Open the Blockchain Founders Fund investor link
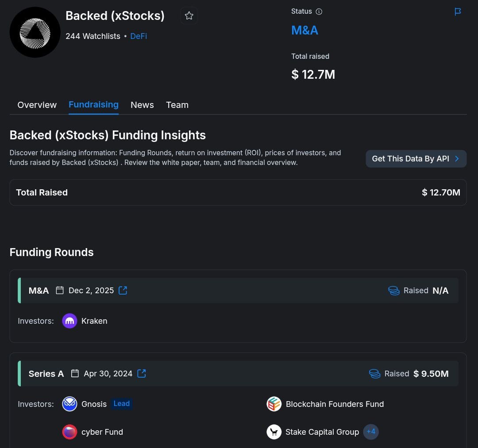 click(335, 404)
